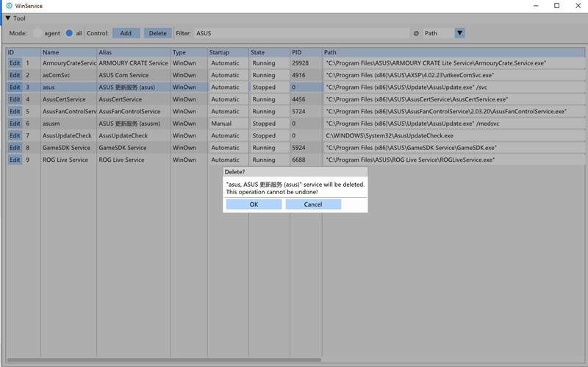Sort by the Alias column header
588x367 pixels.
click(x=134, y=52)
